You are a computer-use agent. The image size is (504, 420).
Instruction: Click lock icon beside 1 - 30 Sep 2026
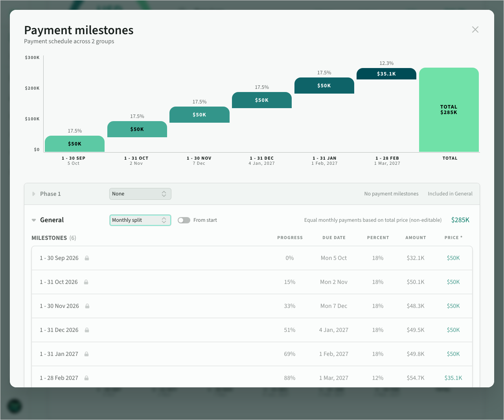87,258
